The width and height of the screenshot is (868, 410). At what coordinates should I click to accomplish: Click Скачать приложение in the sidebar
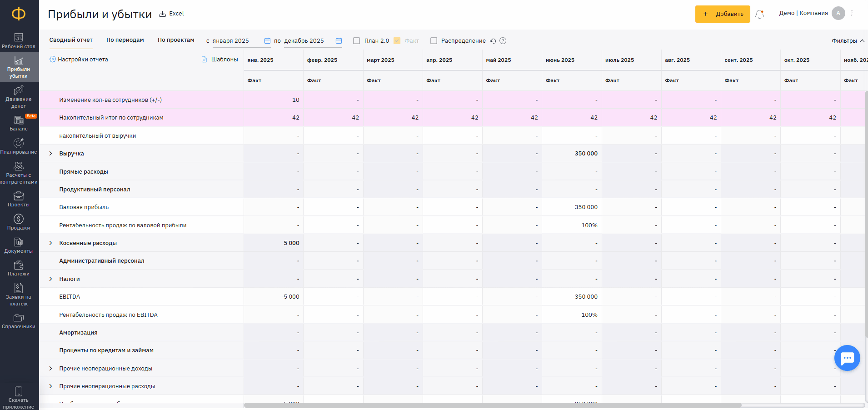(x=19, y=398)
